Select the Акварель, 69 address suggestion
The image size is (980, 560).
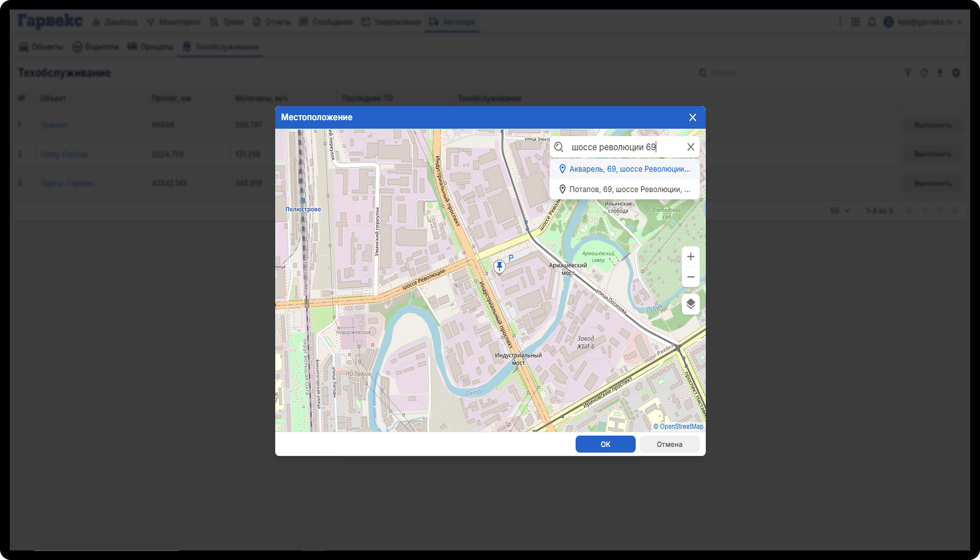(x=625, y=169)
